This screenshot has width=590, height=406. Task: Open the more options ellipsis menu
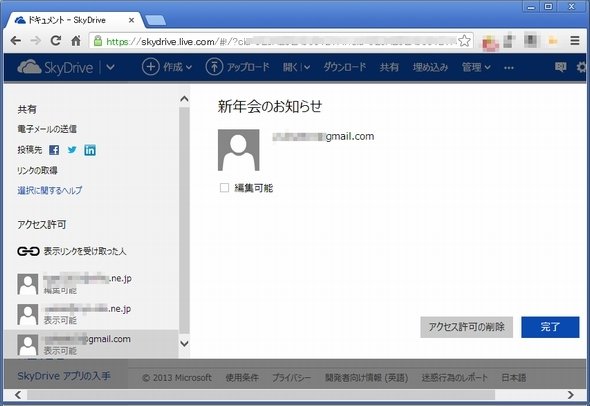pyautogui.click(x=509, y=68)
